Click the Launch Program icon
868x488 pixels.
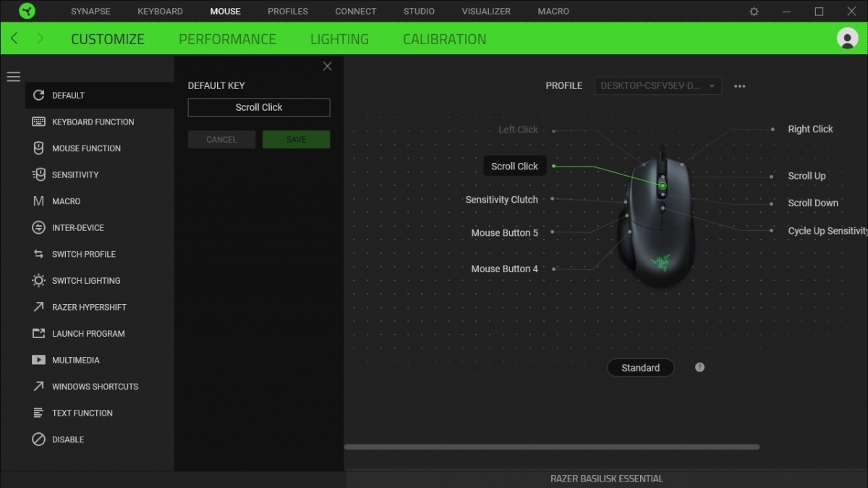pos(38,333)
